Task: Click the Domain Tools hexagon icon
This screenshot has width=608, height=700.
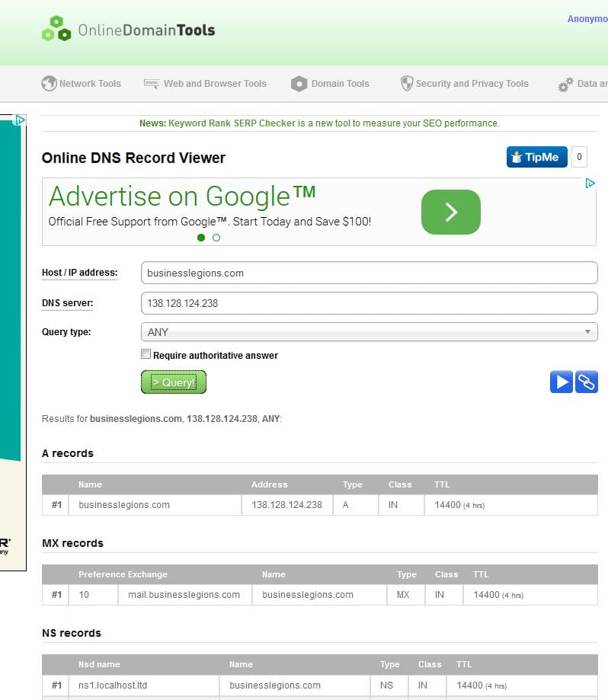Action: (299, 84)
